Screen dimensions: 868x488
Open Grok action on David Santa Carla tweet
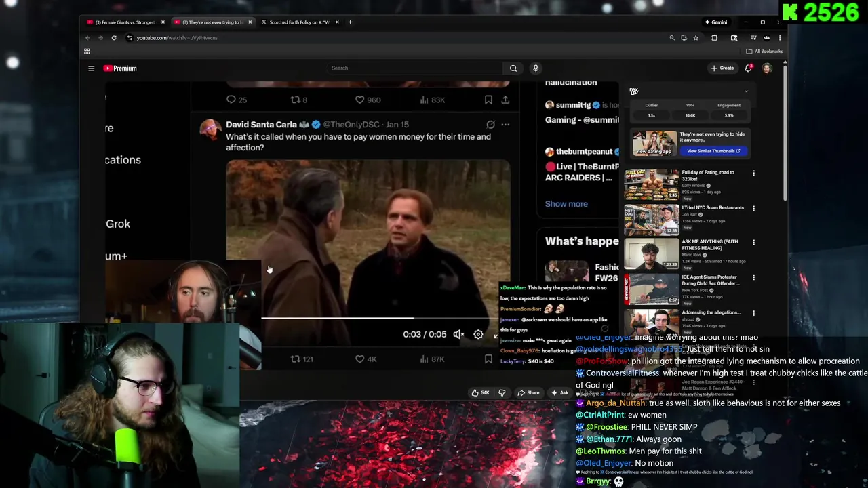click(x=490, y=125)
